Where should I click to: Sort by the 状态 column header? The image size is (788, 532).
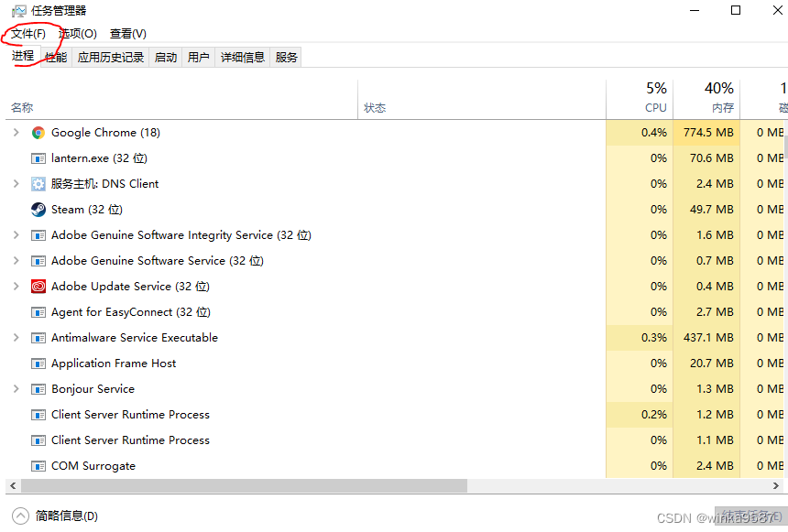coord(375,107)
